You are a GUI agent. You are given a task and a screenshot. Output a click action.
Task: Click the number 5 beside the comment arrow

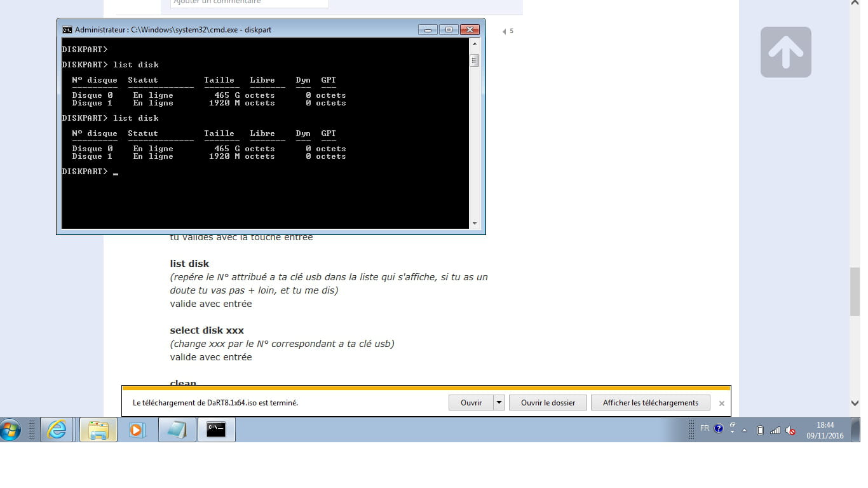click(x=512, y=31)
